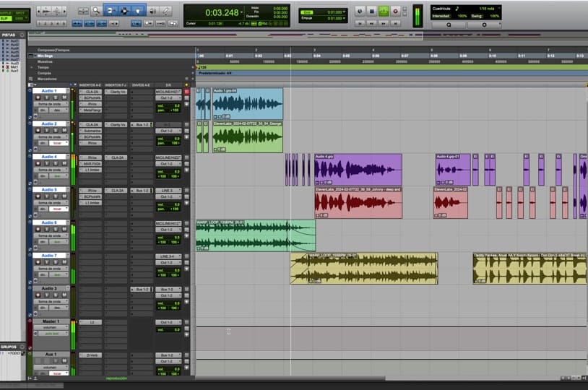588x390 pixels.
Task: Click the Stop transport button
Action: coord(371,12)
